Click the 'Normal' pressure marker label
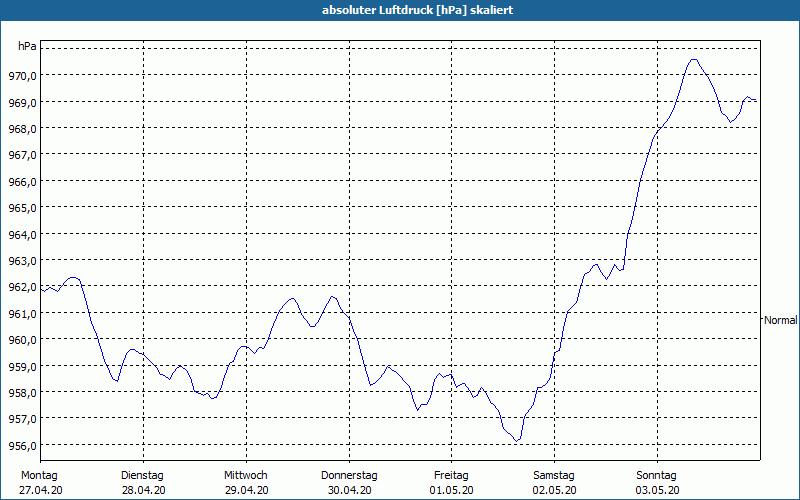This screenshot has height=500, width=800. pyautogui.click(x=781, y=320)
